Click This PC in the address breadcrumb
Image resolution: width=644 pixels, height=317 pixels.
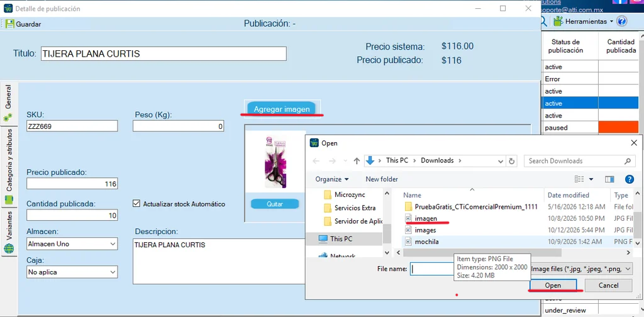(397, 160)
